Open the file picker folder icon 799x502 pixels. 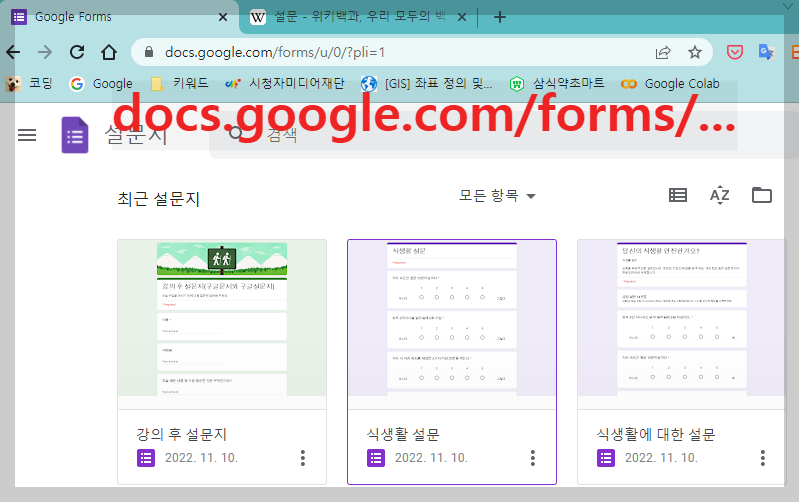pyautogui.click(x=762, y=195)
